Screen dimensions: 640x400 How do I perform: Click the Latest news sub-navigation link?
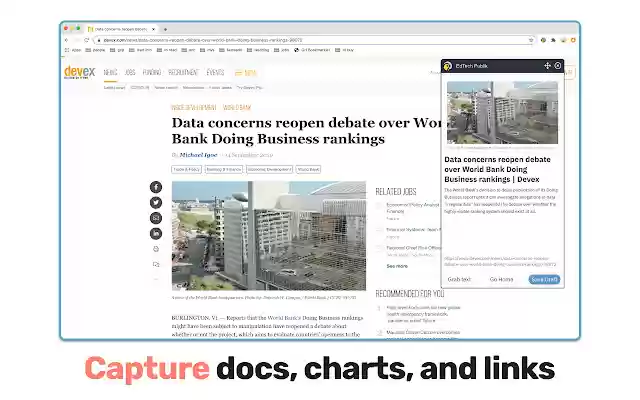tap(114, 88)
